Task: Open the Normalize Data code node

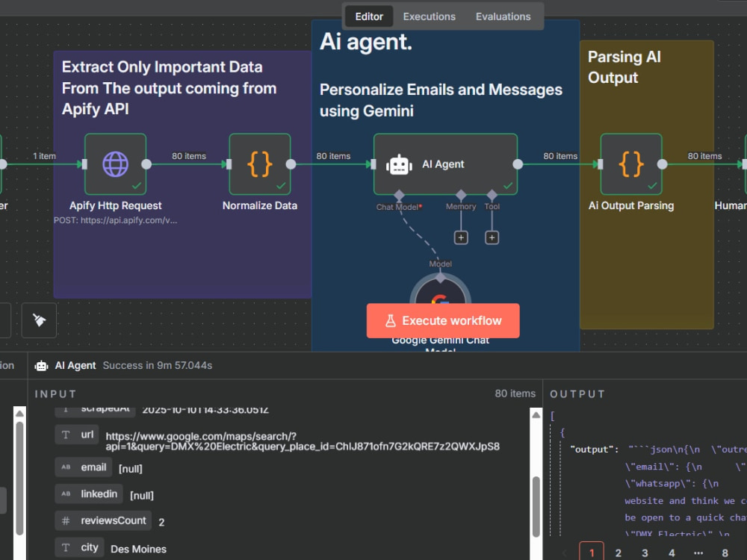Action: pos(260,164)
